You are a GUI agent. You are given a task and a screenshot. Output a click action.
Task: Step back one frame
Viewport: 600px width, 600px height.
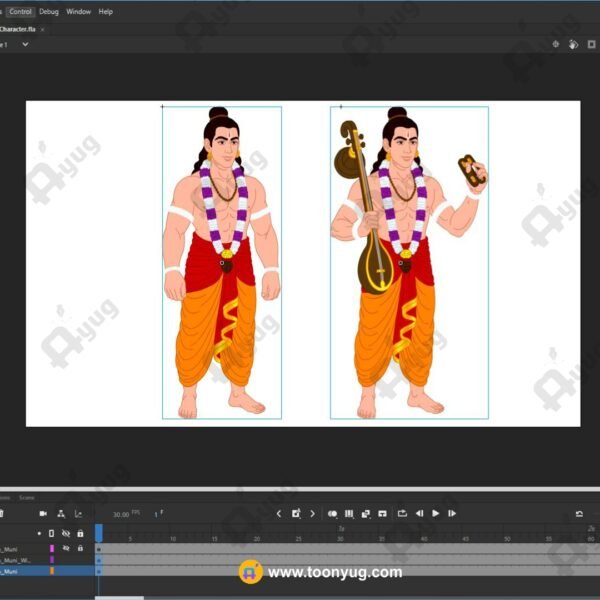419,514
